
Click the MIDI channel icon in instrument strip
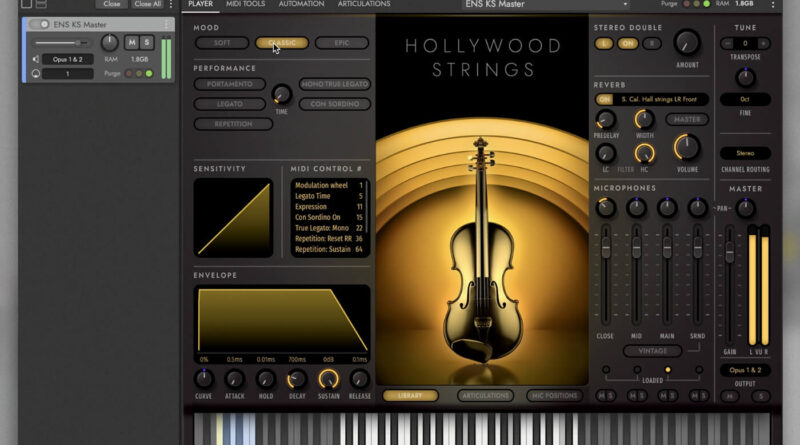point(36,73)
